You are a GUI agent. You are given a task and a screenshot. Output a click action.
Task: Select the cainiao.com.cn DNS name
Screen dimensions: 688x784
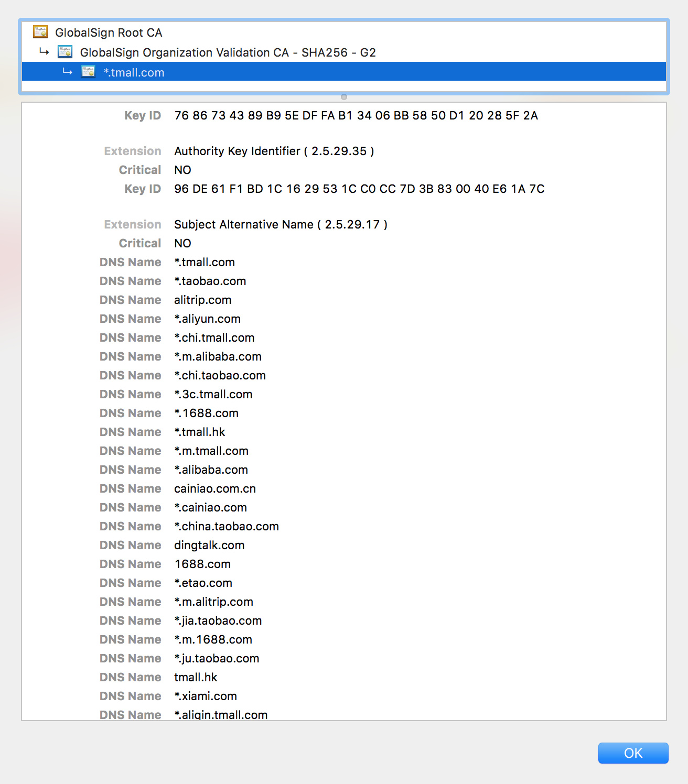pos(215,488)
